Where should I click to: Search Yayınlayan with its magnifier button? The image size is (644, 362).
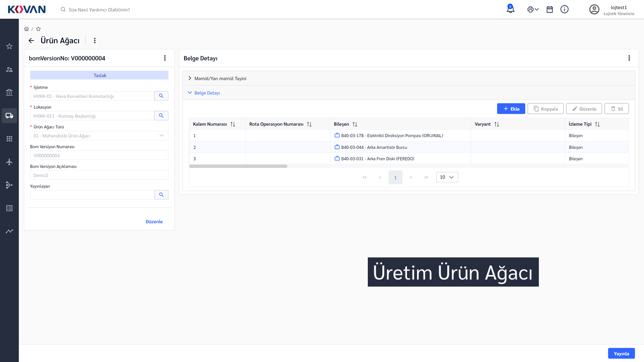point(161,195)
